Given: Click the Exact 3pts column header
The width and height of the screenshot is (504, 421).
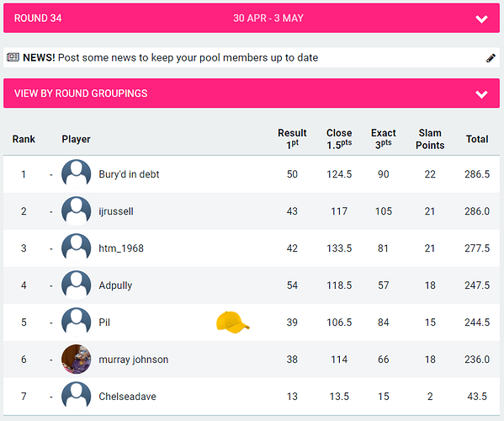Looking at the screenshot, I should (x=383, y=139).
